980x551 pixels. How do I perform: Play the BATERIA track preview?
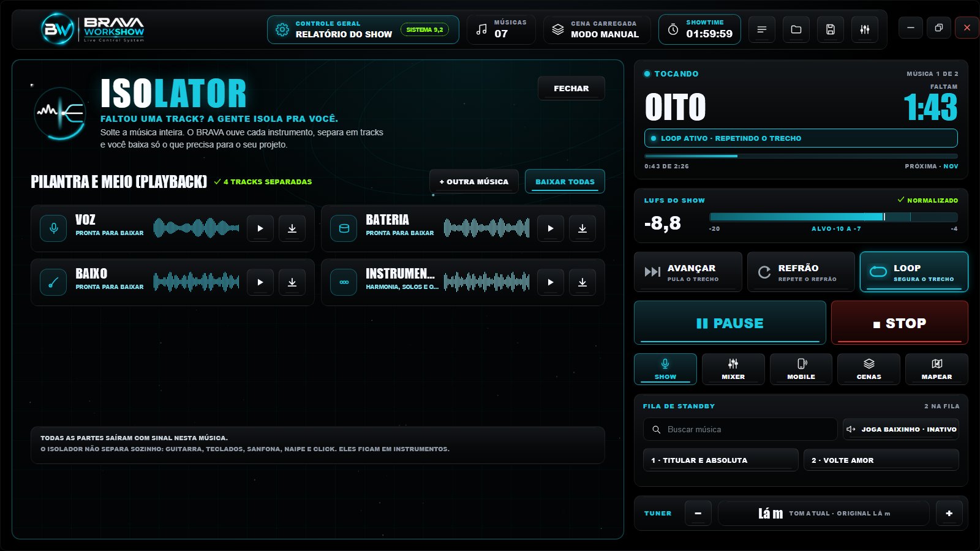point(551,228)
